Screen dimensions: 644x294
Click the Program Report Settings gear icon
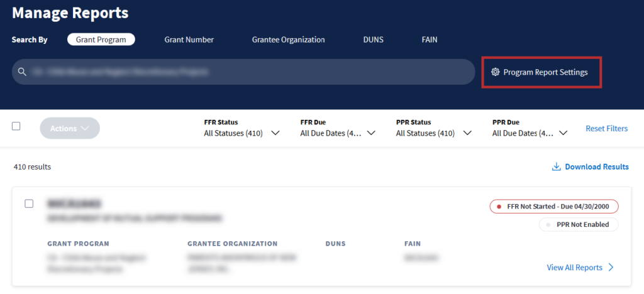[495, 72]
